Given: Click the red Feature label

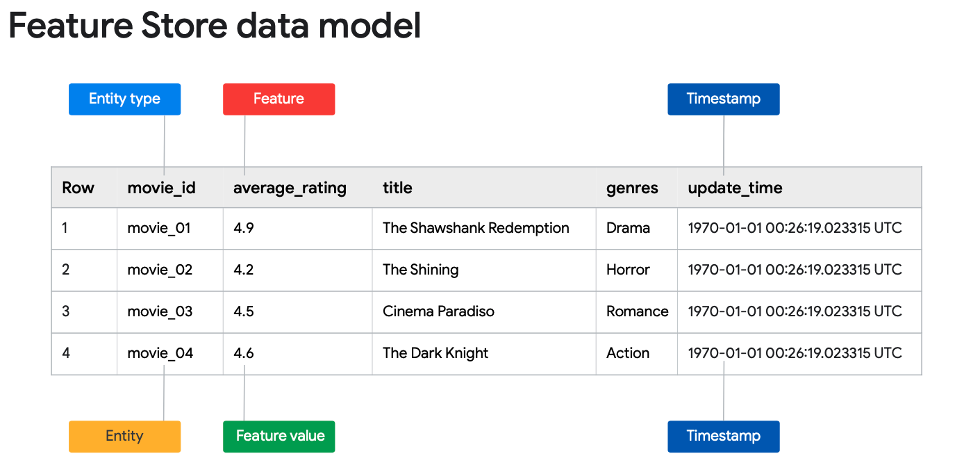Looking at the screenshot, I should (279, 99).
